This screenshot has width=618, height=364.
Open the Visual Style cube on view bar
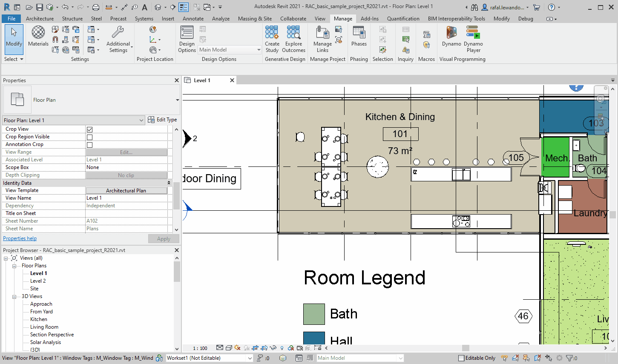229,348
